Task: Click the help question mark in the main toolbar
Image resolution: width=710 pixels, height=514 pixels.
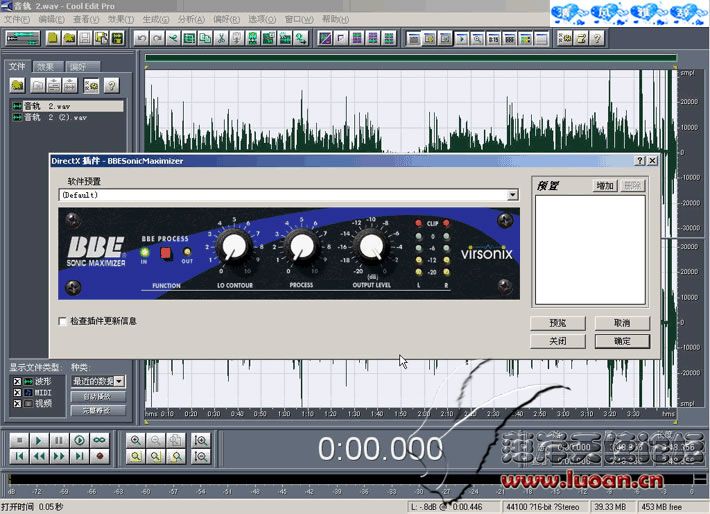Action: click(x=597, y=38)
